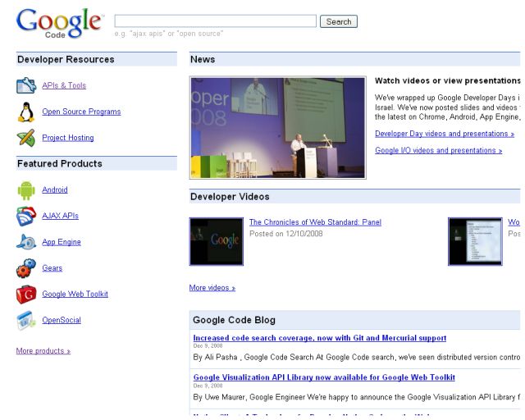Click the Google Code logo
525x420 pixels.
tap(59, 23)
